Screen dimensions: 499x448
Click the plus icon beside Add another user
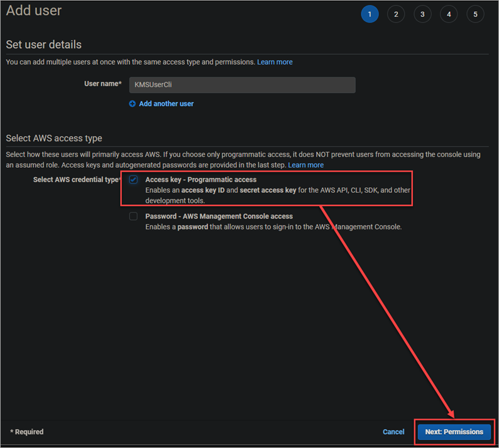tap(132, 104)
